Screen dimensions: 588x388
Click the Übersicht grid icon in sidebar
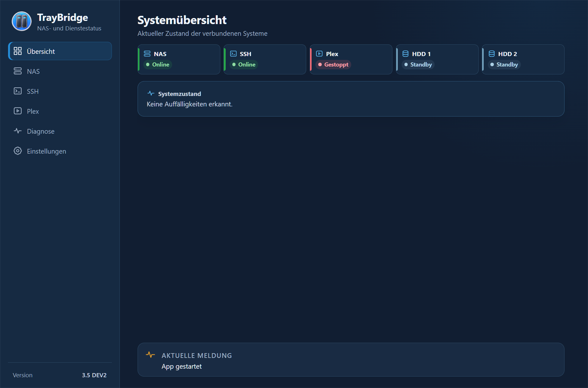18,51
